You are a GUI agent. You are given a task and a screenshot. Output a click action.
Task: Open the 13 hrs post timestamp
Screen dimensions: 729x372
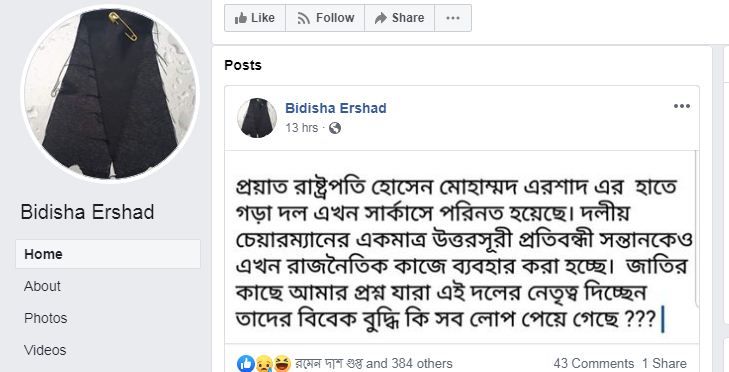point(302,128)
